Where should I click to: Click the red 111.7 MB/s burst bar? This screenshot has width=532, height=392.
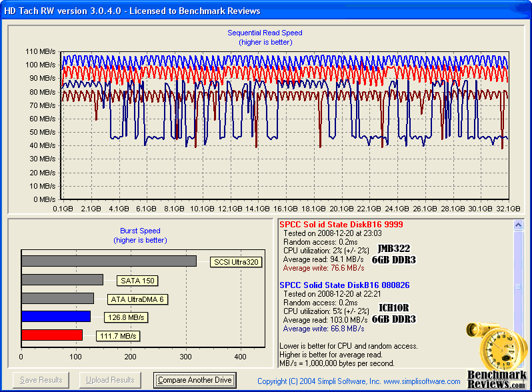point(52,335)
